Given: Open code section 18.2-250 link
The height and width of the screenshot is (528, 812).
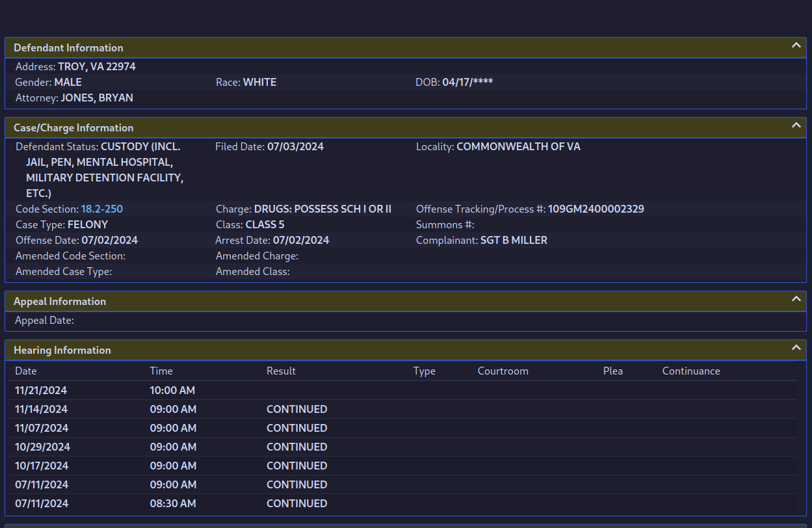Looking at the screenshot, I should pyautogui.click(x=102, y=209).
